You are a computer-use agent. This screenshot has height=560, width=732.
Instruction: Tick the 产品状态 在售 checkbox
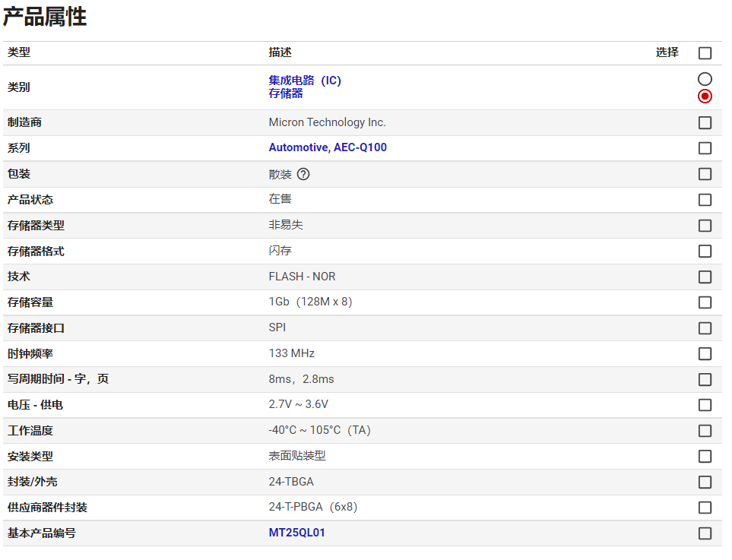tap(705, 200)
